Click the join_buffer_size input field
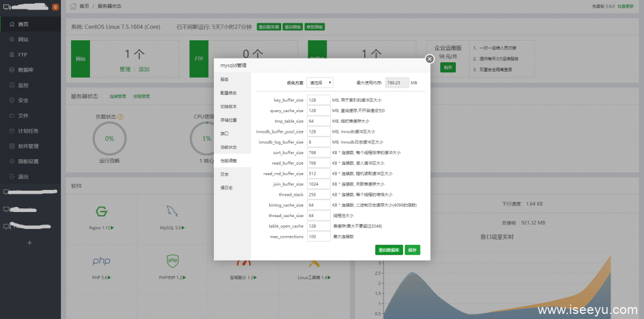The width and height of the screenshot is (644, 319). [x=319, y=184]
